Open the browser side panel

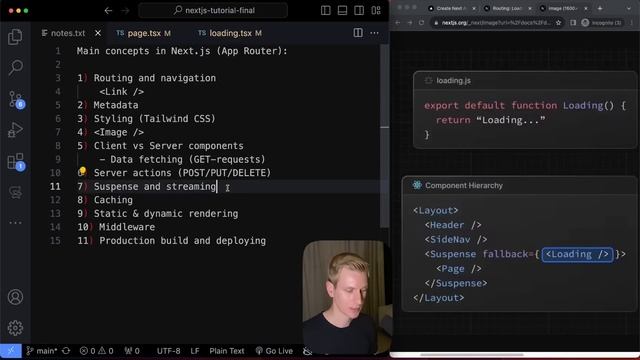pyautogui.click(x=573, y=23)
